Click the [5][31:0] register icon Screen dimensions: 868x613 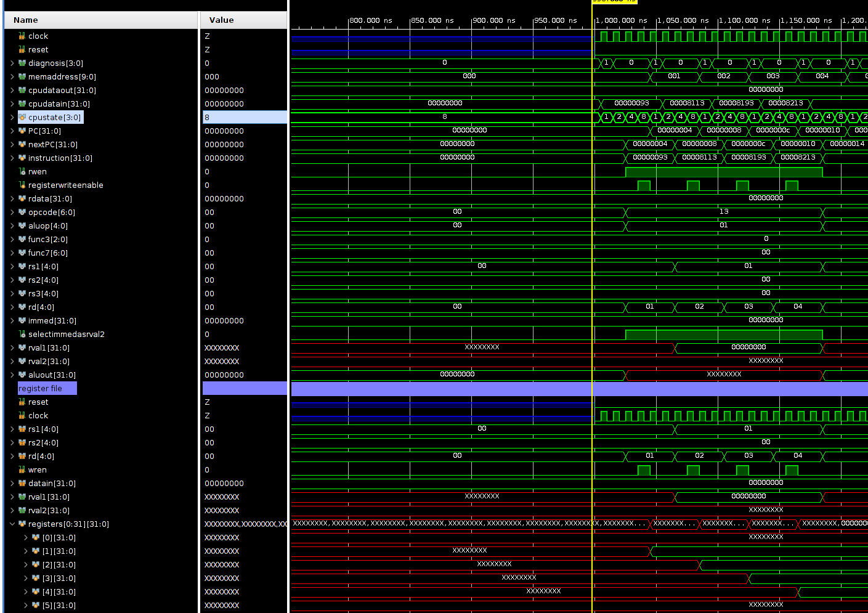(36, 605)
